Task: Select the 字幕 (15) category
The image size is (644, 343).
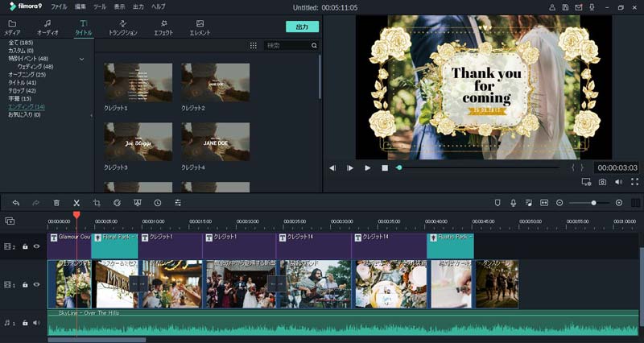Action: [x=19, y=98]
